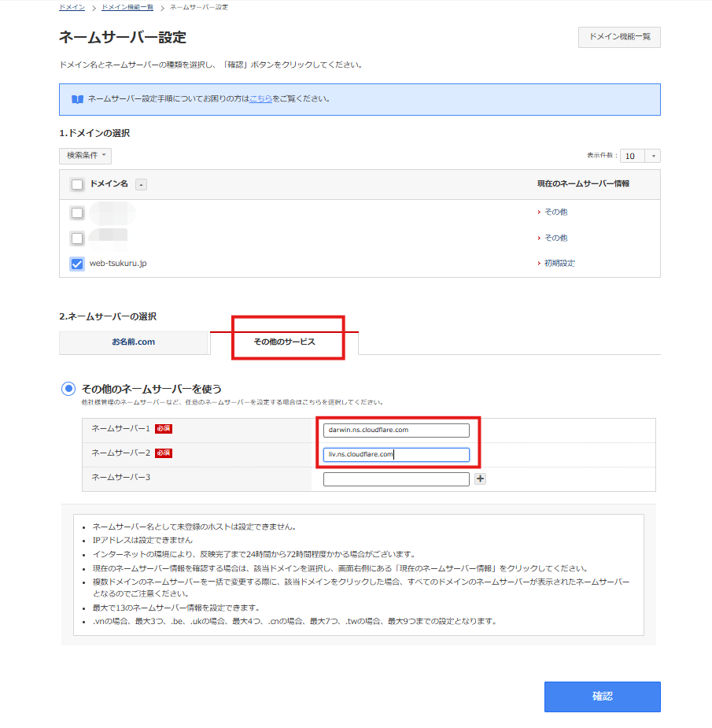The image size is (712, 728).
Task: Toggle the select-all checkbox in the table header
Action: [x=76, y=184]
